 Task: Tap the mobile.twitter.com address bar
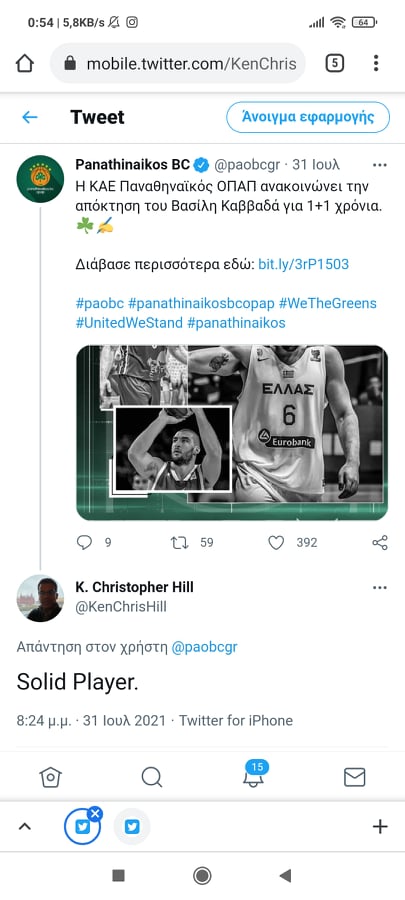(x=178, y=63)
